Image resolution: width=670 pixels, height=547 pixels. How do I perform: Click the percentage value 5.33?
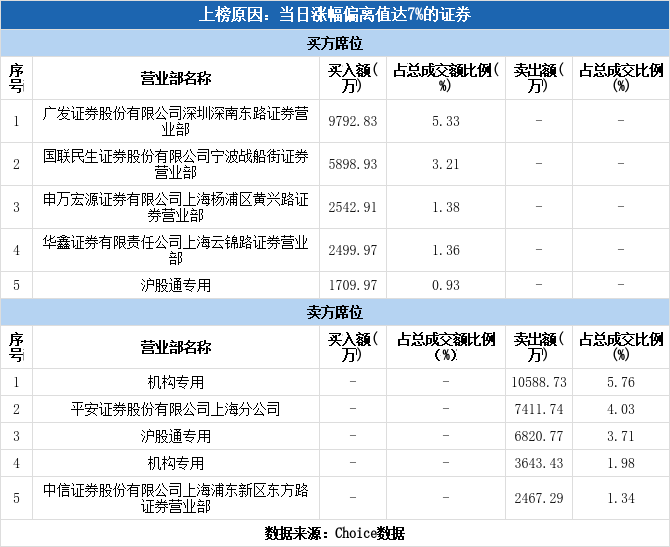pyautogui.click(x=446, y=121)
